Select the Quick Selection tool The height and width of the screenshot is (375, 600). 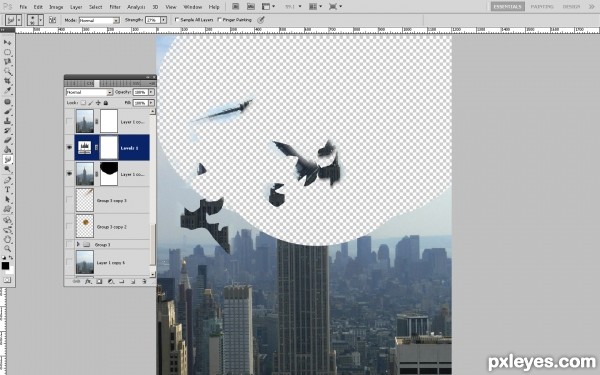coord(7,71)
